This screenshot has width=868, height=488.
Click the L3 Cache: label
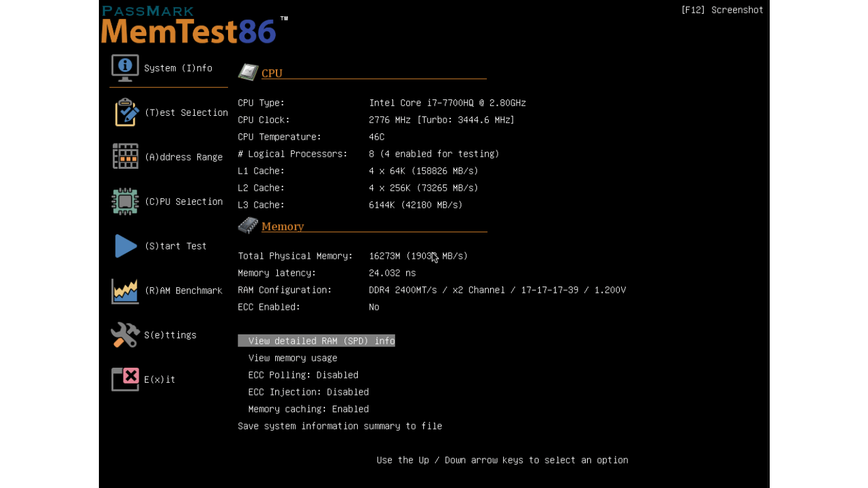(x=261, y=205)
